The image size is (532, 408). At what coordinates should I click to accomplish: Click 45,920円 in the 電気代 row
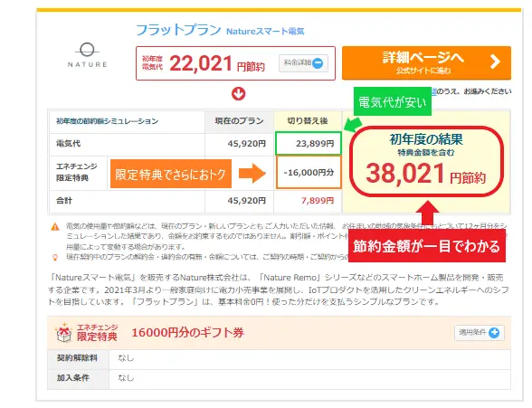tap(247, 144)
